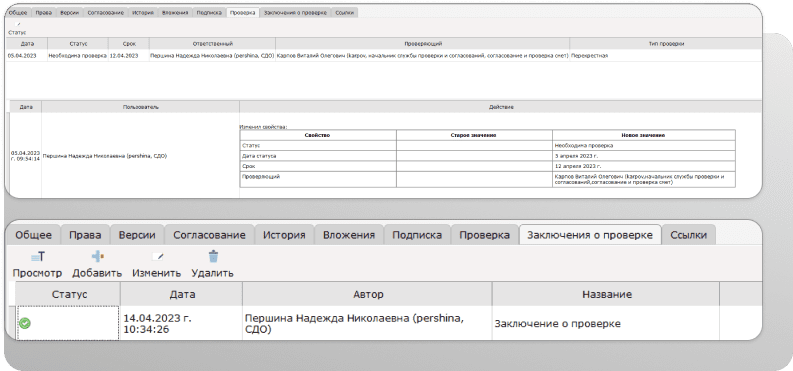The width and height of the screenshot is (793, 371).
Task: Click the Просмотр label under the toolbar
Action: point(37,273)
